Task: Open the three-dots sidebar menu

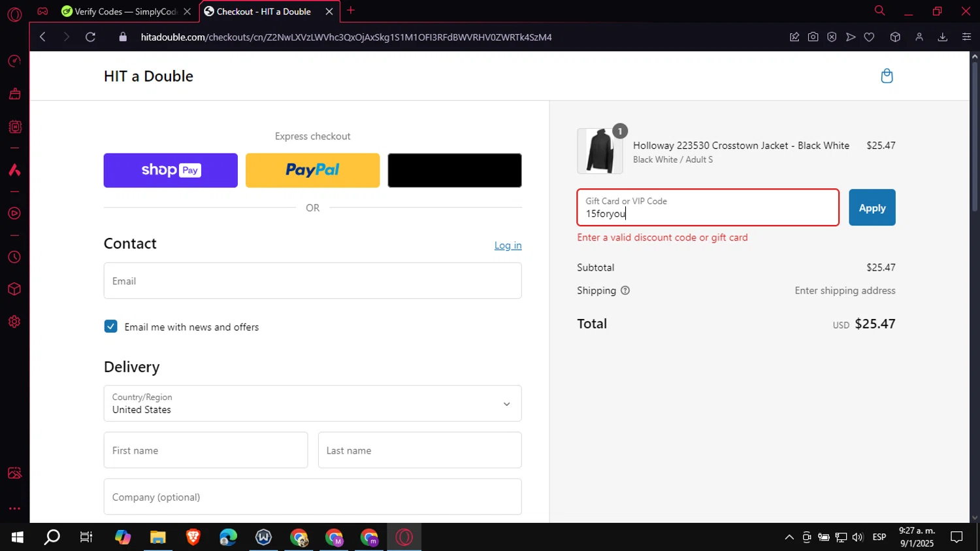Action: pyautogui.click(x=14, y=509)
